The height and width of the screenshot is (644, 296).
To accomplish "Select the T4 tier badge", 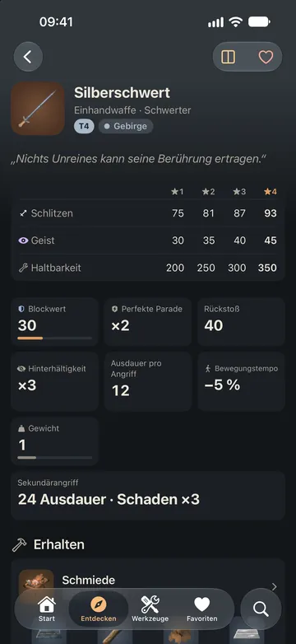I will 84,126.
